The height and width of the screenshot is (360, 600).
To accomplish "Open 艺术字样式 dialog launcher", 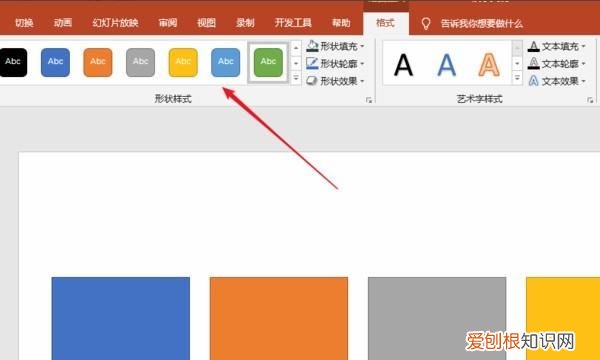I will 590,100.
